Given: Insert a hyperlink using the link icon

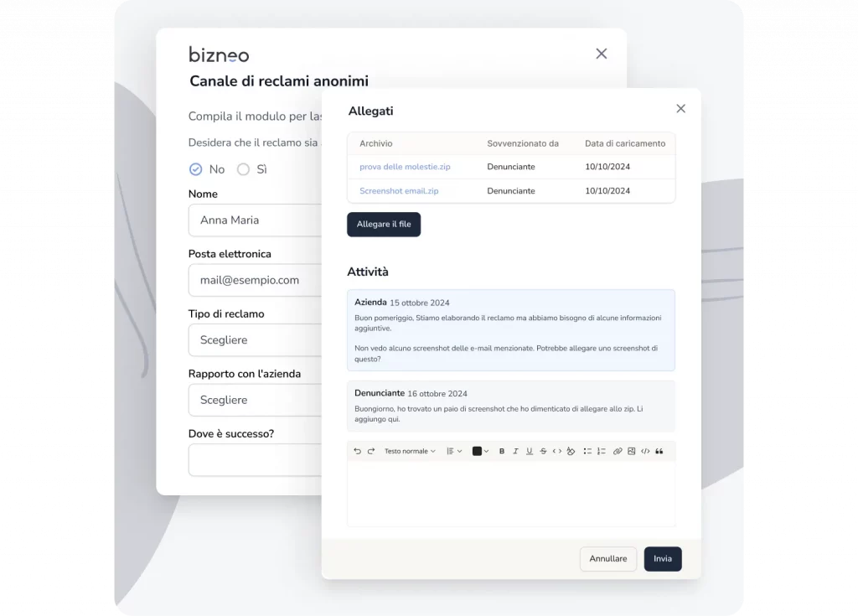Looking at the screenshot, I should tap(618, 451).
